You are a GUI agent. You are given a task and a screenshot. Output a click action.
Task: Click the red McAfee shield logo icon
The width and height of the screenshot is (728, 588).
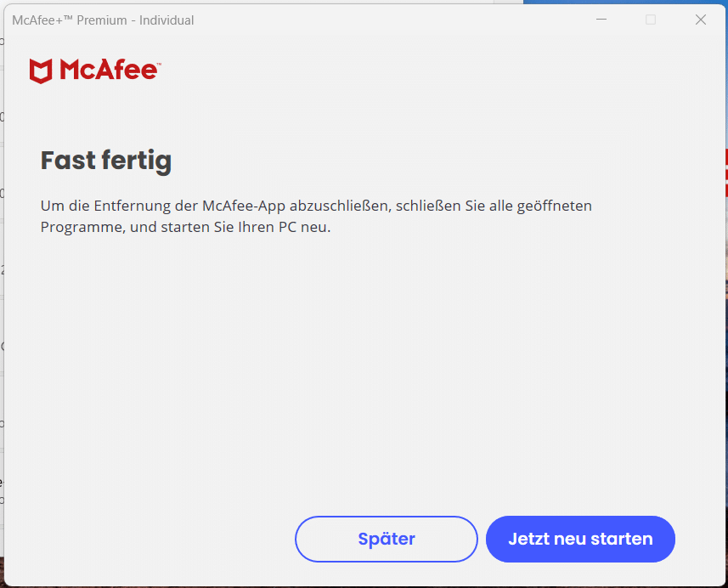coord(41,71)
